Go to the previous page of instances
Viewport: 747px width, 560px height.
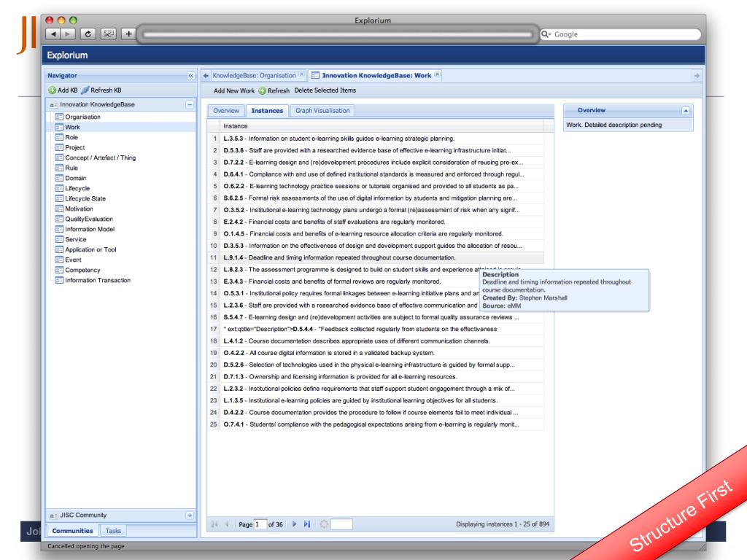point(228,524)
